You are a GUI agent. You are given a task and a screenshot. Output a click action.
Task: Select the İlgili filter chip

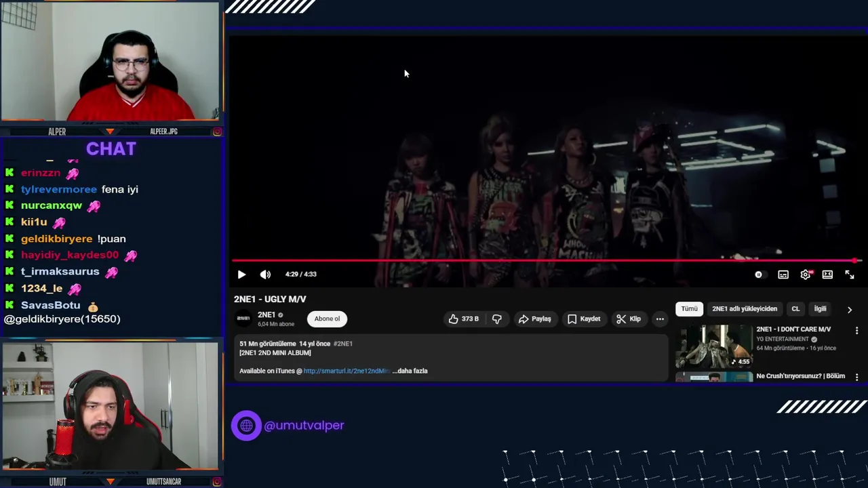821,309
